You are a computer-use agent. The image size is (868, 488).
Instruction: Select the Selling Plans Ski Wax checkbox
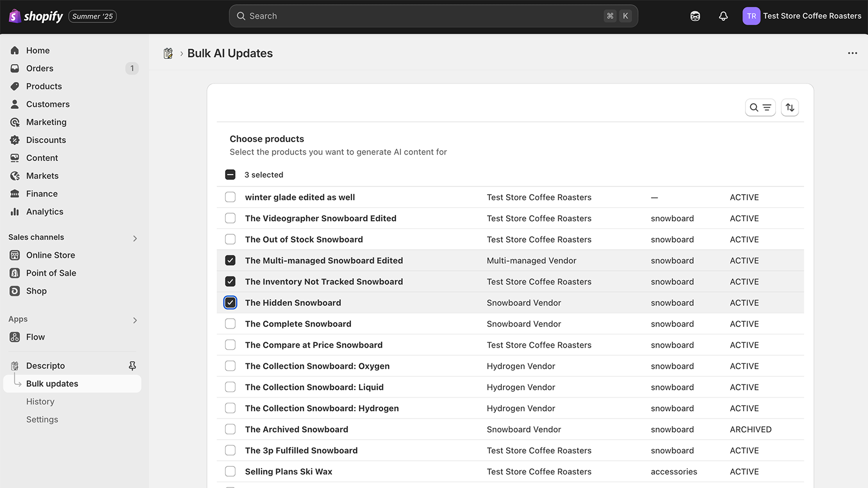tap(231, 472)
